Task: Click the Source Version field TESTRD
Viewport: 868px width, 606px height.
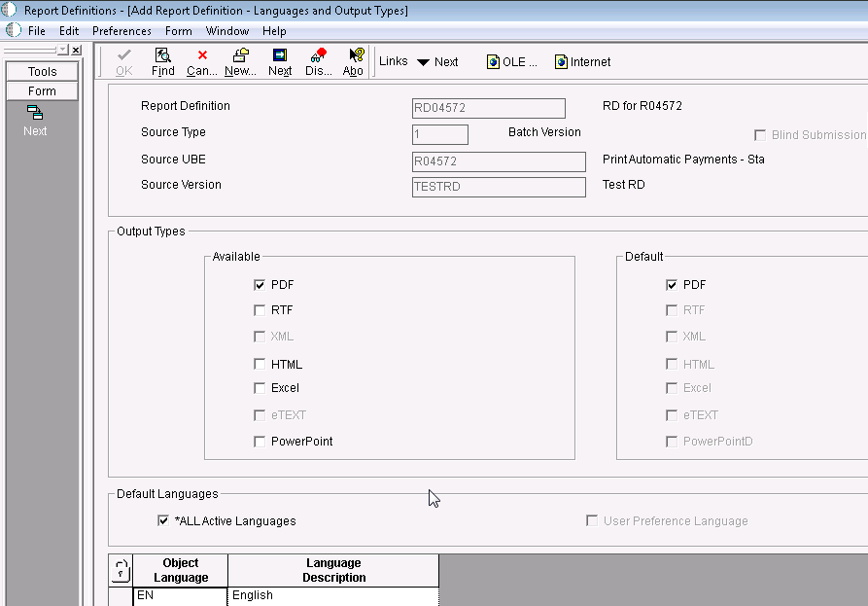Action: [x=499, y=187]
